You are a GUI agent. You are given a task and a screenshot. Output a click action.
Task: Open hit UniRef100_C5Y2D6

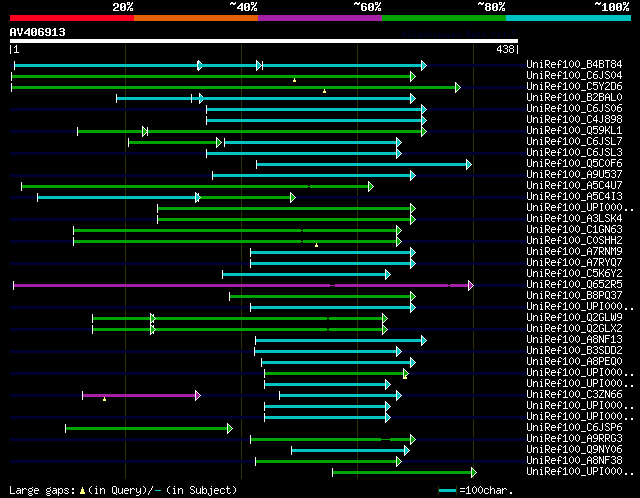point(574,86)
